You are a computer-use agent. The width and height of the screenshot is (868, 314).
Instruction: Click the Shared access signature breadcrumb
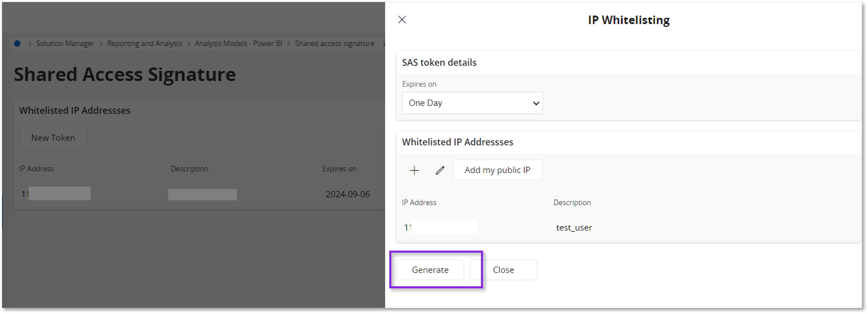[335, 43]
